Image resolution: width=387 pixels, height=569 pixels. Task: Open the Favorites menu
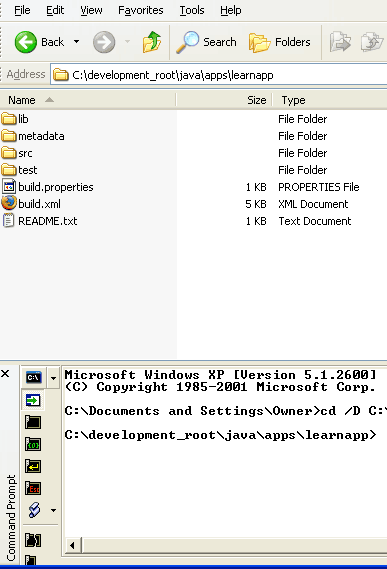point(141,10)
